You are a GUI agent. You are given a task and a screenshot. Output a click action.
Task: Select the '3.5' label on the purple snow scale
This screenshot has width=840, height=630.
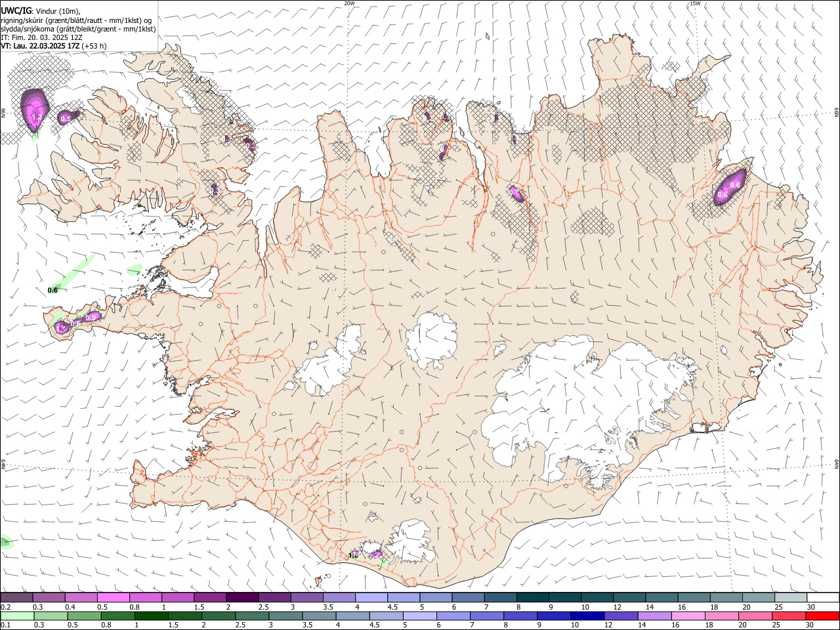327,607
